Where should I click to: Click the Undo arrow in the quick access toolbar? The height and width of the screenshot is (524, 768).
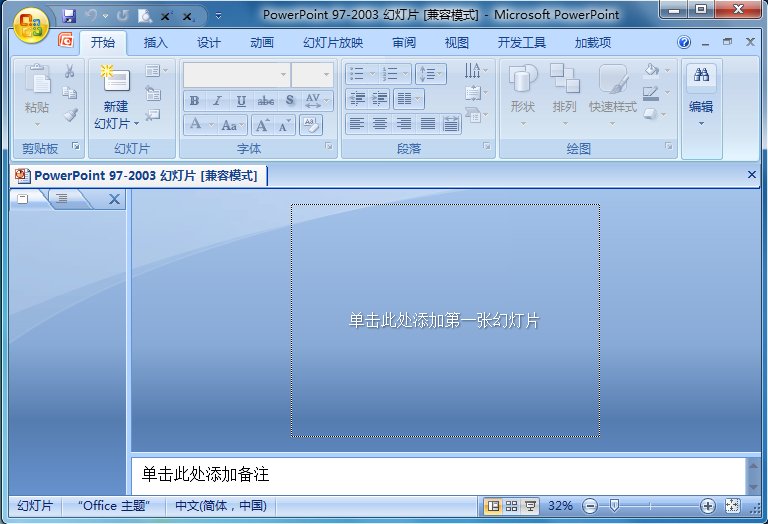pyautogui.click(x=91, y=16)
